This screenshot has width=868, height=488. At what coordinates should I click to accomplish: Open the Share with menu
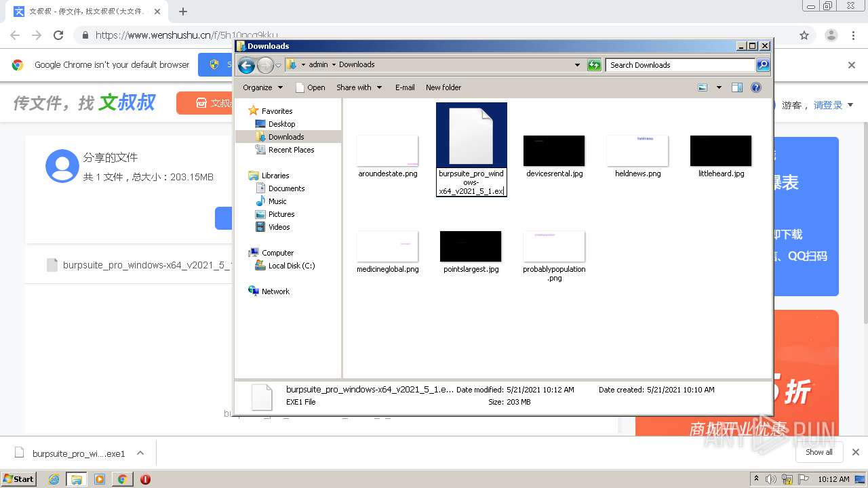(359, 87)
